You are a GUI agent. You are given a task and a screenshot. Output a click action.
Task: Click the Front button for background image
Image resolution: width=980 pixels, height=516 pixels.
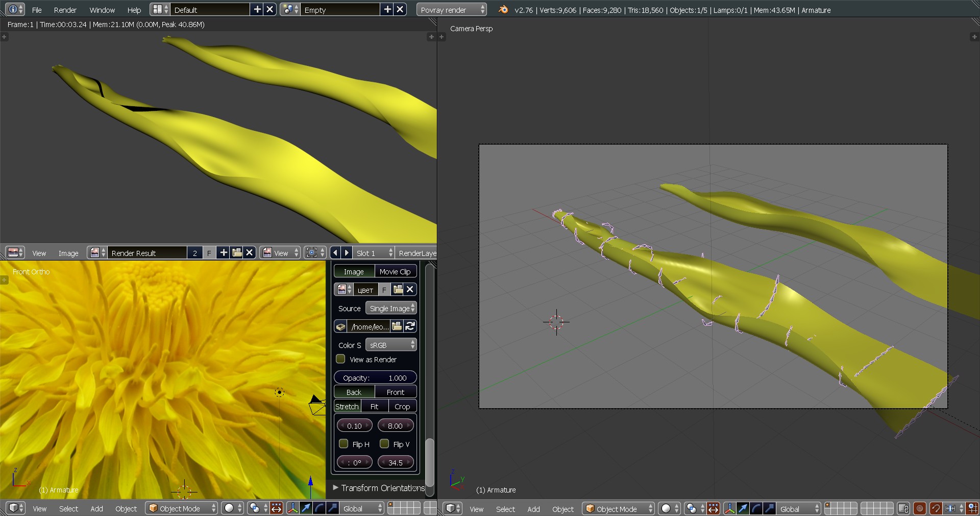pos(395,392)
